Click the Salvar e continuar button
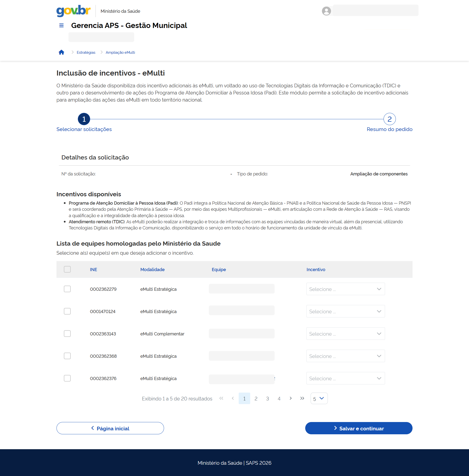Viewport: 469px width, 476px height. click(x=359, y=428)
